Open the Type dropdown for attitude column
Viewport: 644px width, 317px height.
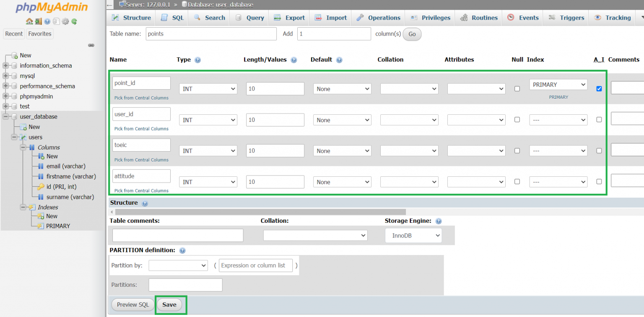coord(208,182)
